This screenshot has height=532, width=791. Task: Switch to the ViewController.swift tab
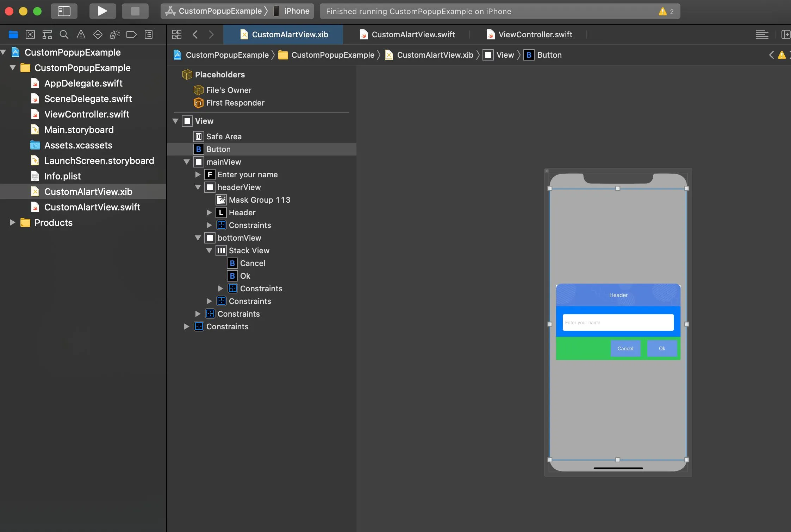point(529,34)
